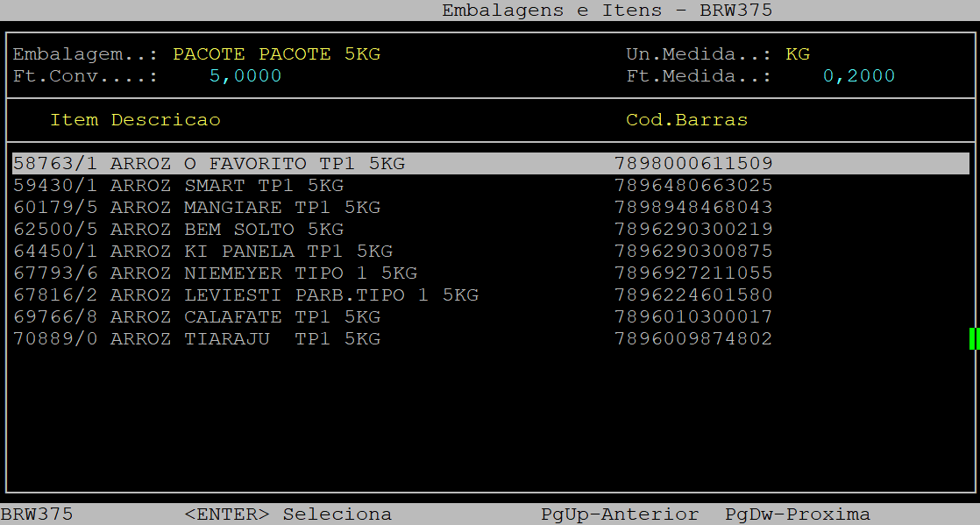Click the 'Descricao' column header
The height and width of the screenshot is (525, 980).
pyautogui.click(x=166, y=120)
